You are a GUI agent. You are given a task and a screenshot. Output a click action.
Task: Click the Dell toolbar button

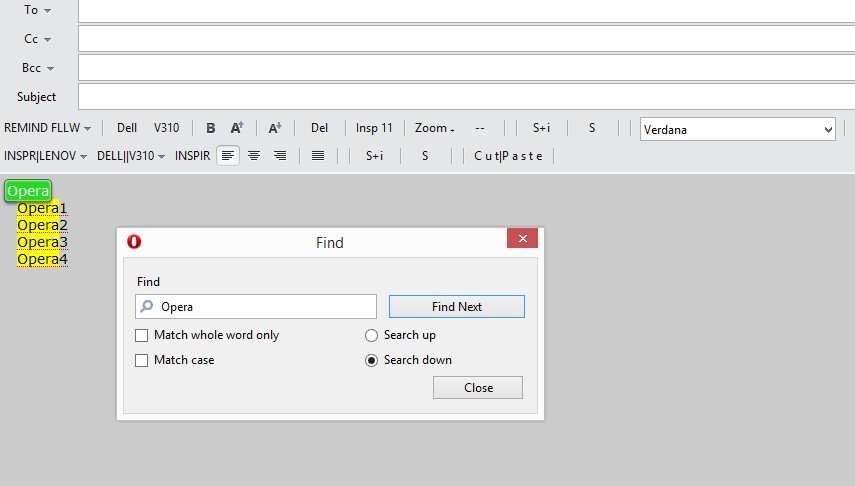pos(127,128)
